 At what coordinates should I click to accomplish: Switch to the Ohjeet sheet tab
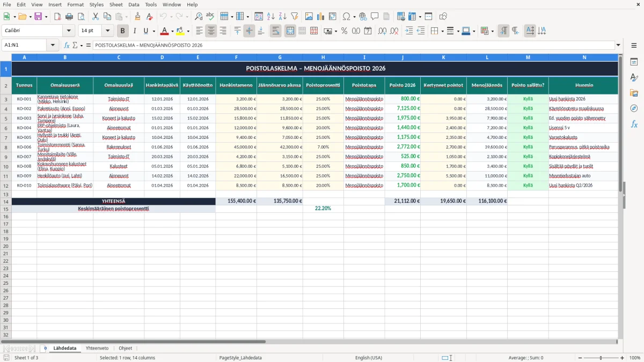tap(125, 348)
